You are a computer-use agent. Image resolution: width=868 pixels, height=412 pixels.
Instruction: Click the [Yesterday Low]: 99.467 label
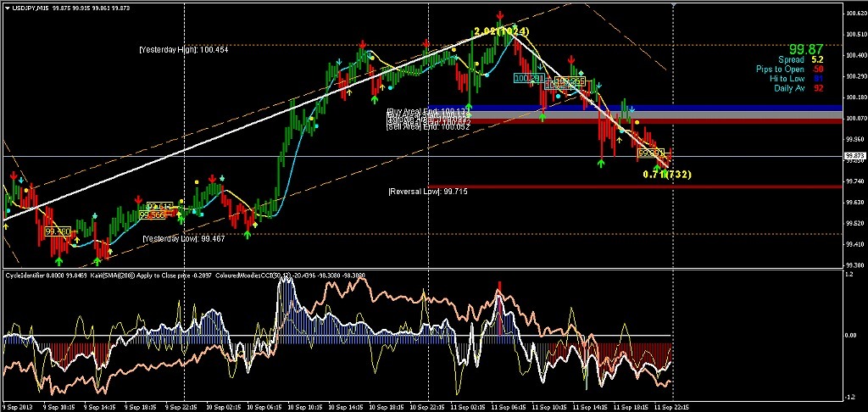coord(184,239)
